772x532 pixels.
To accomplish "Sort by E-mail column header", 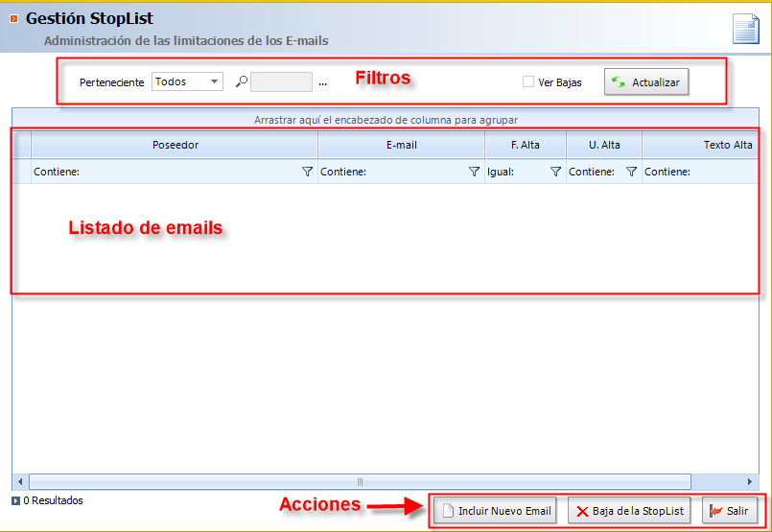I will (x=401, y=145).
